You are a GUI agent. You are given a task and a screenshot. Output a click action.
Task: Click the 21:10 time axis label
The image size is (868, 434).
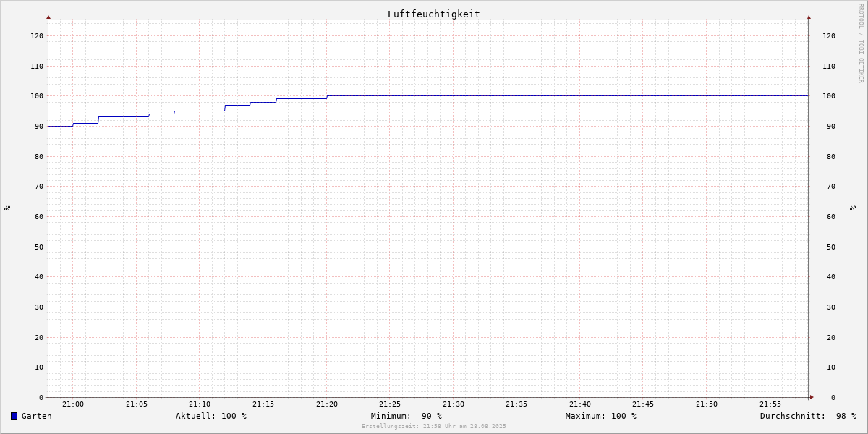200,404
